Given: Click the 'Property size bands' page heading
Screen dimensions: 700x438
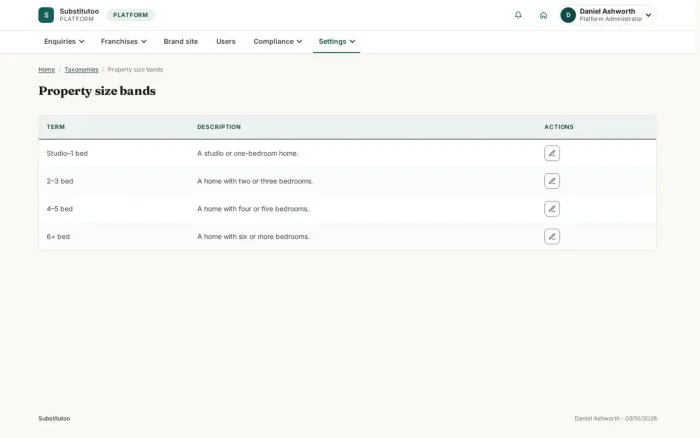Looking at the screenshot, I should 97,91.
